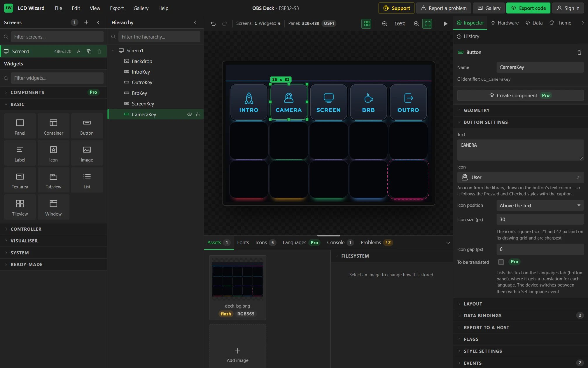Select the Tabview widget tile
Screen dimensions: 588x368
[x=53, y=180]
